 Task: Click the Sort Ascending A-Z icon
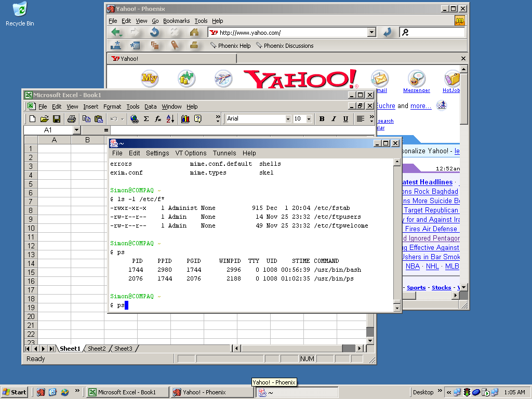(170, 119)
